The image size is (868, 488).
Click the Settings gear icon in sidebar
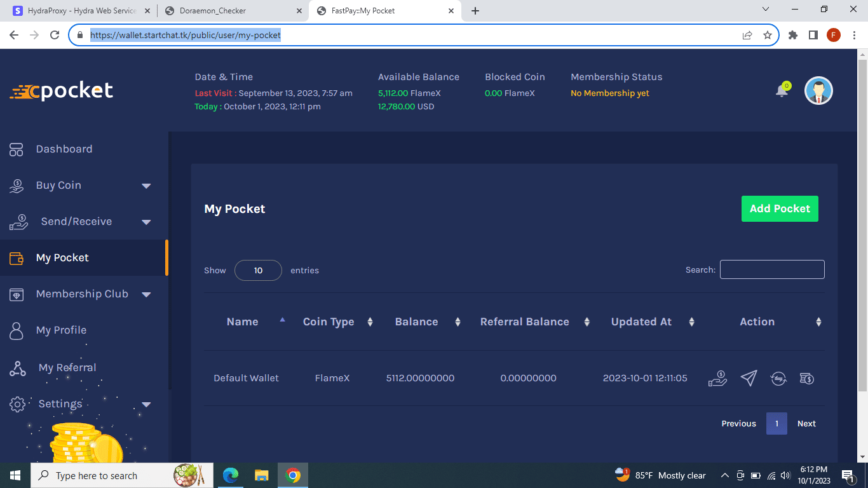[x=18, y=404]
